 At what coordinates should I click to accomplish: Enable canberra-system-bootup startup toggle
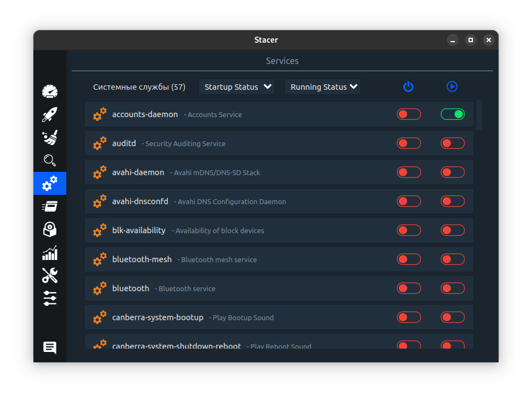tap(409, 317)
